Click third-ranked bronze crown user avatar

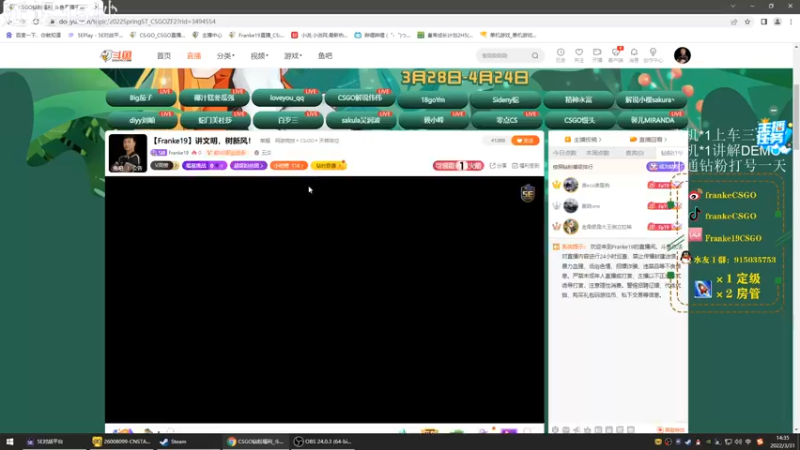point(570,227)
